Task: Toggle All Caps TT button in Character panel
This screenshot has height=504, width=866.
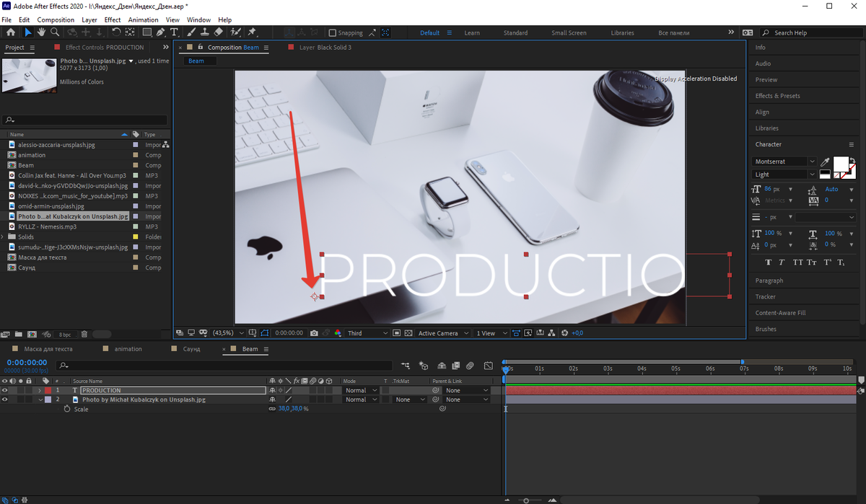Action: [x=798, y=262]
